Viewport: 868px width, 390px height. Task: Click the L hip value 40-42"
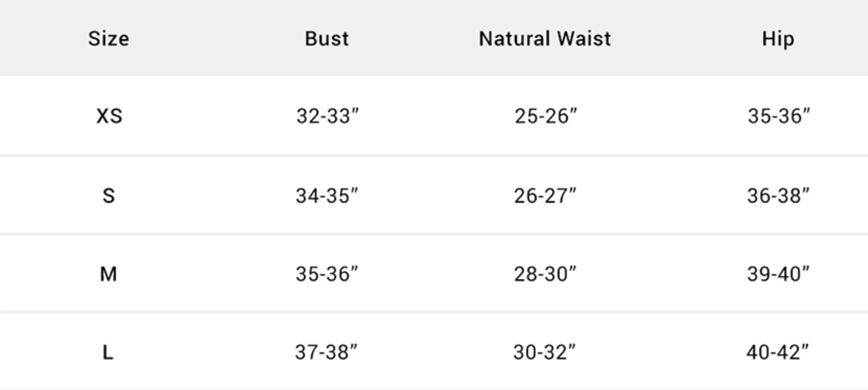point(778,352)
